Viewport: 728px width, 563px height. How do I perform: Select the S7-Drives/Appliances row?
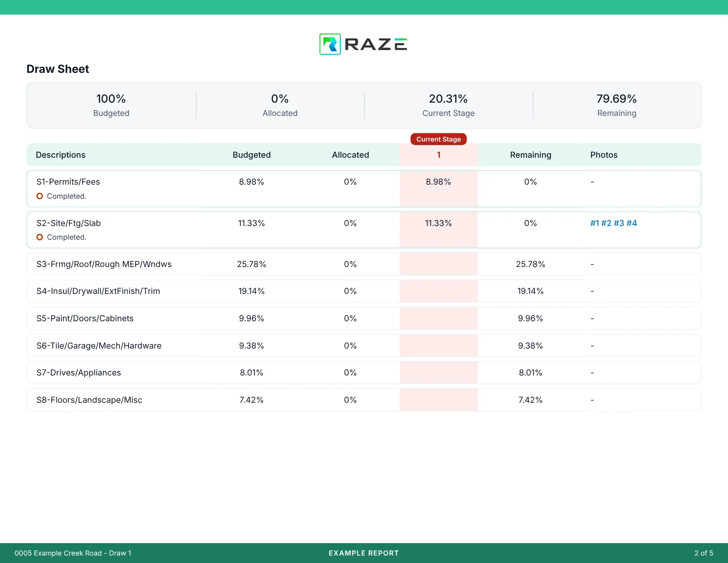pos(364,373)
